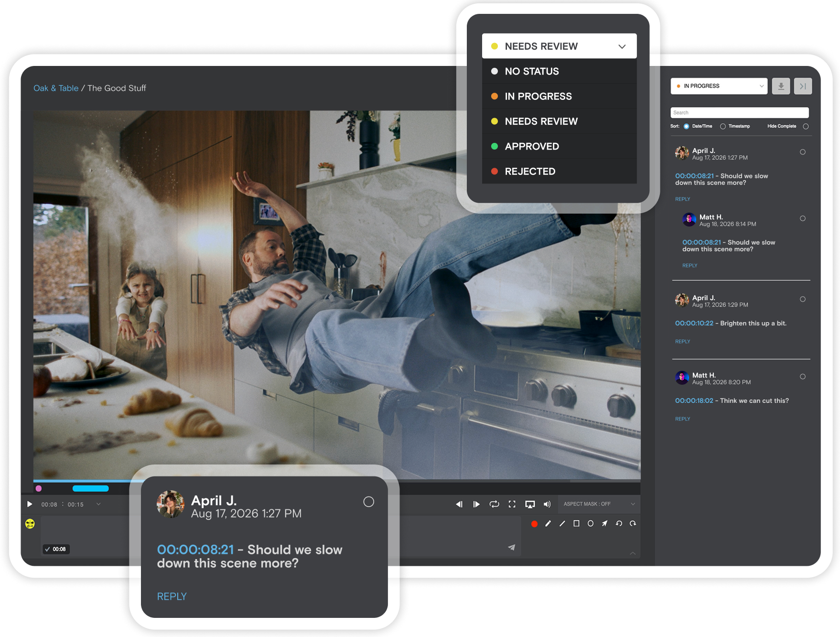Select the arrow draw tool

(605, 524)
